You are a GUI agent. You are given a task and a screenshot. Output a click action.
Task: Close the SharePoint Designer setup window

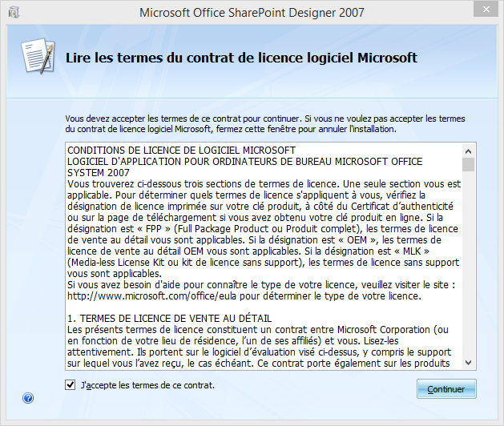[486, 10]
